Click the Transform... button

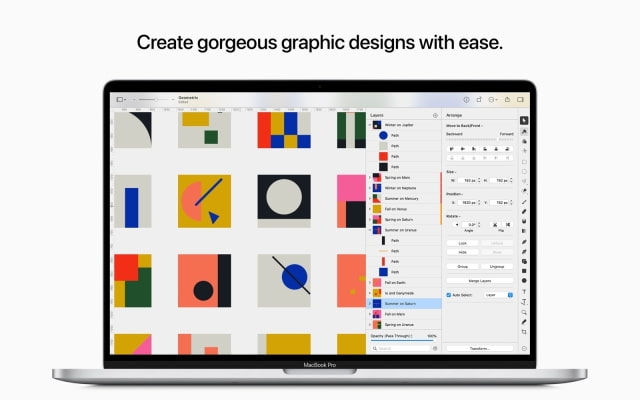click(x=479, y=348)
